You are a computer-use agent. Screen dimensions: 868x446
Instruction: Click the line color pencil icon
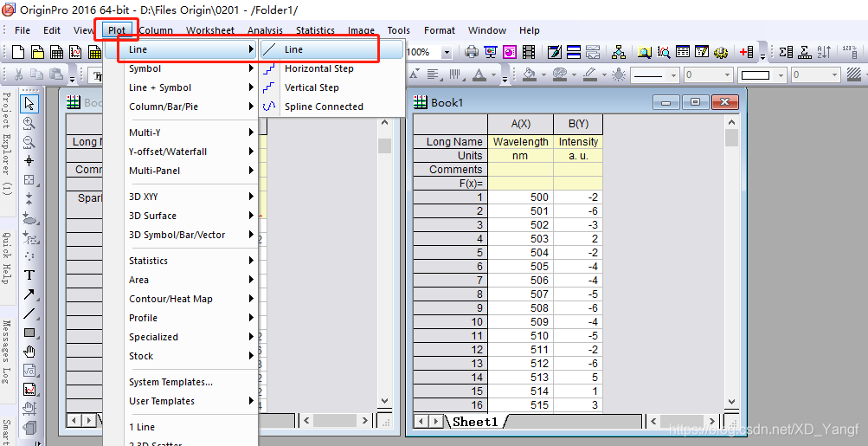coord(589,74)
